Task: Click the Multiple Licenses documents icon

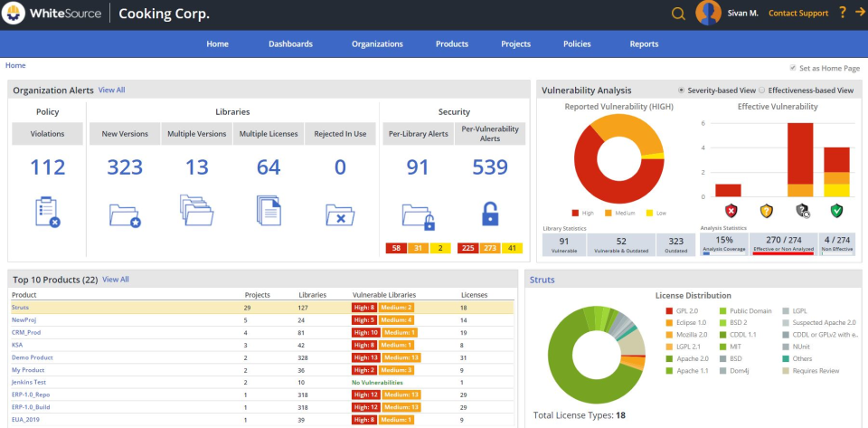Action: pos(268,210)
